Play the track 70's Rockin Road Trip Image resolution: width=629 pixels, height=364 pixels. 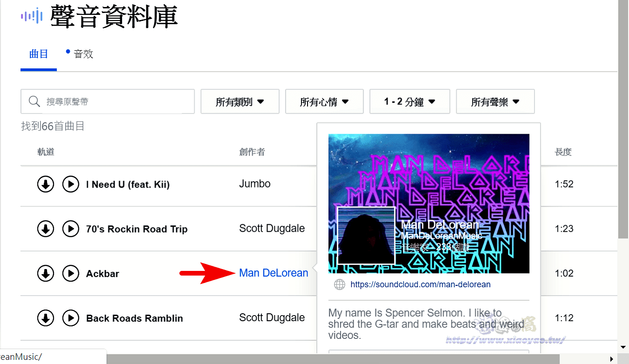[x=71, y=229]
